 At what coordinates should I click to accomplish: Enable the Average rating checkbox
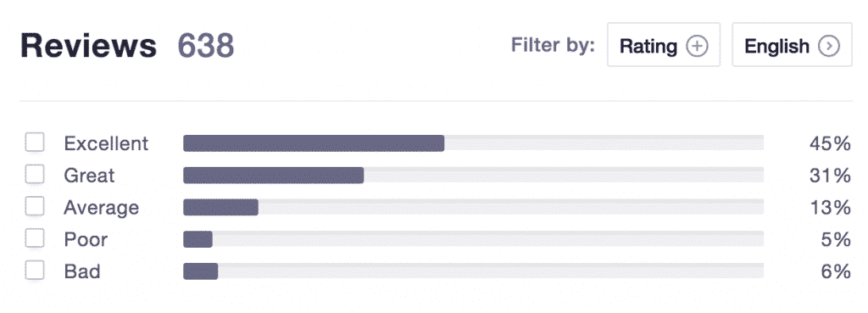(x=34, y=207)
